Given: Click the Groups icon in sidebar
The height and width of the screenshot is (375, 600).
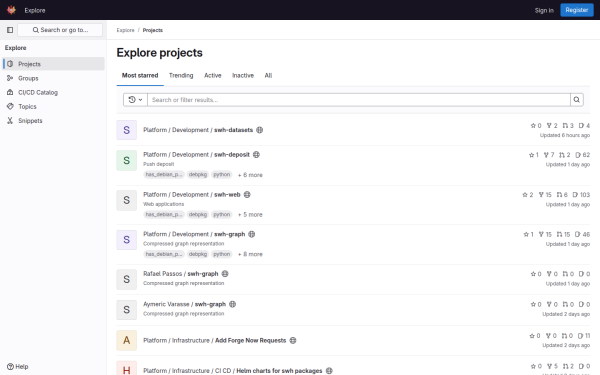Looking at the screenshot, I should 10,78.
